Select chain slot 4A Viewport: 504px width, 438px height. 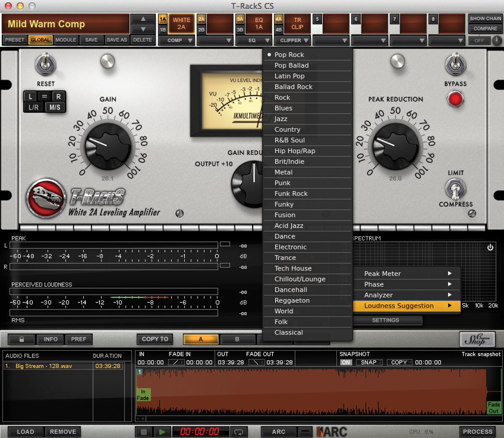278,19
